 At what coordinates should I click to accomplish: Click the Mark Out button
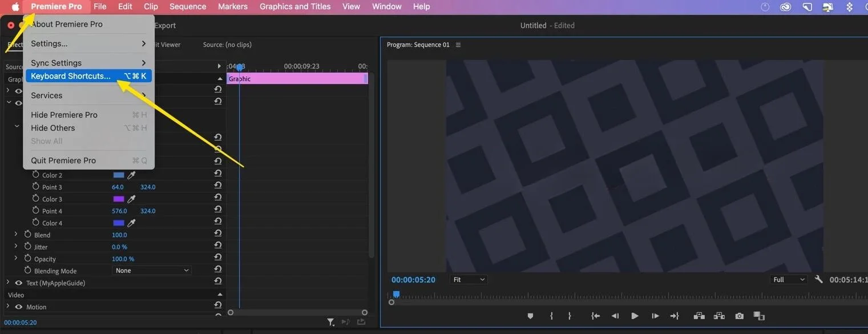pos(570,316)
